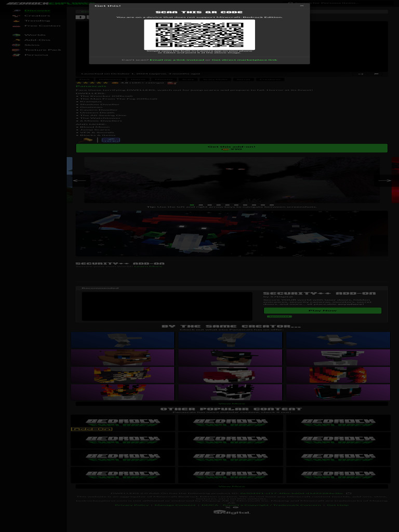Select the first carousel indicator dot

192,205
